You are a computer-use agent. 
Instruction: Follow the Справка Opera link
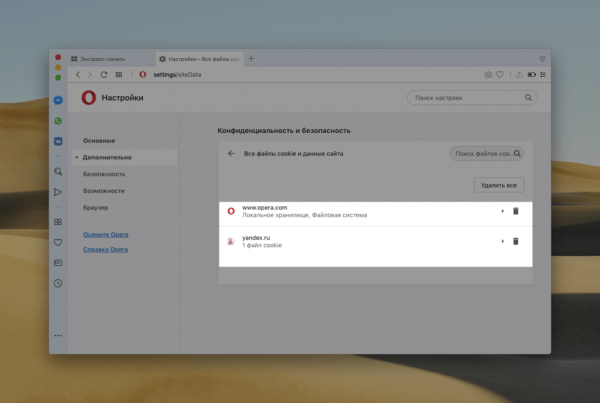(106, 250)
